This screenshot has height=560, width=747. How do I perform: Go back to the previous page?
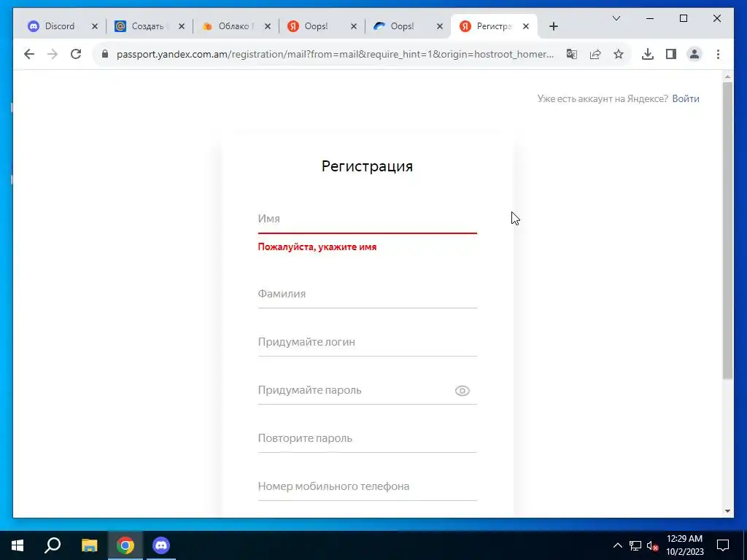click(x=29, y=54)
